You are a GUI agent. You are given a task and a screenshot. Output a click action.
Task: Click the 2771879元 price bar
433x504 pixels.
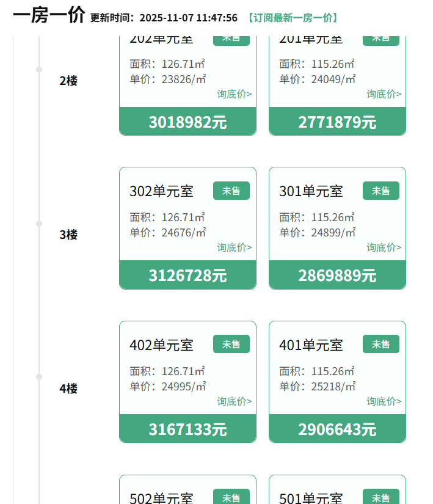coord(337,122)
